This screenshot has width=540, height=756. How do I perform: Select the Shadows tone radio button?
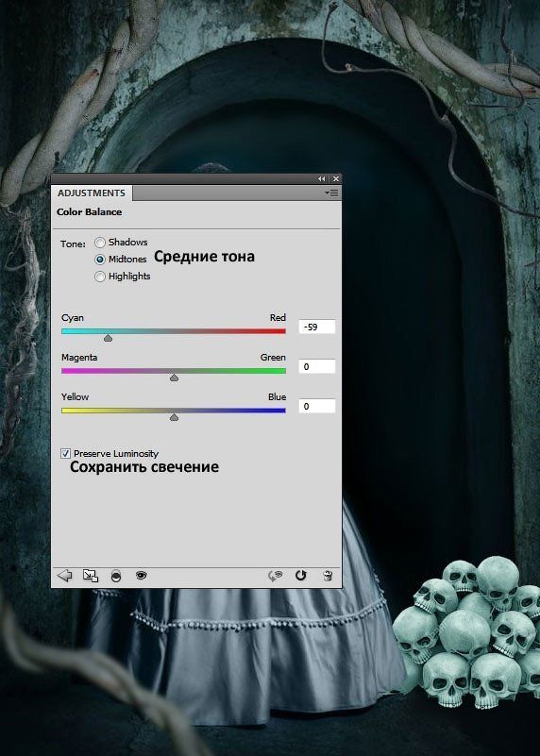[100, 243]
